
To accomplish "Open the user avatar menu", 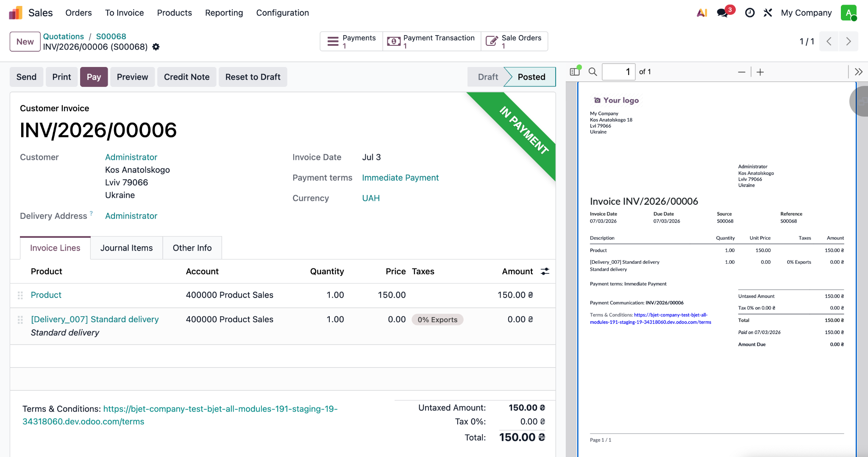I will [849, 13].
